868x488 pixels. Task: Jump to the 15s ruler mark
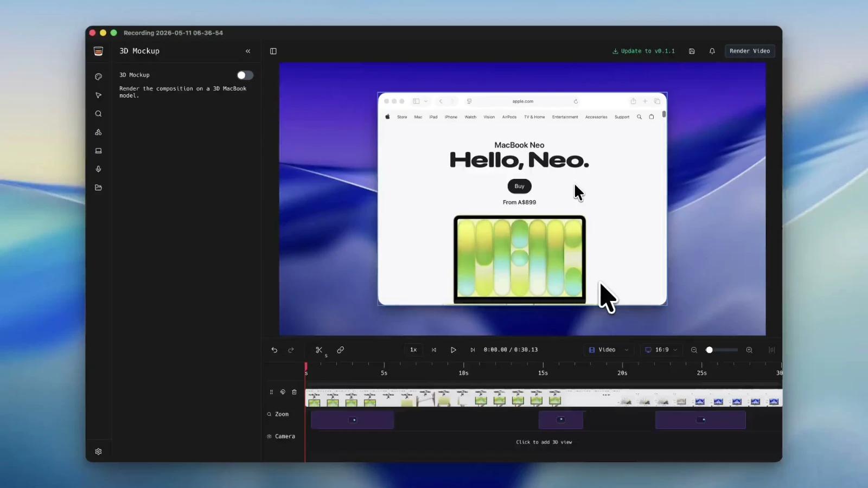pyautogui.click(x=543, y=373)
